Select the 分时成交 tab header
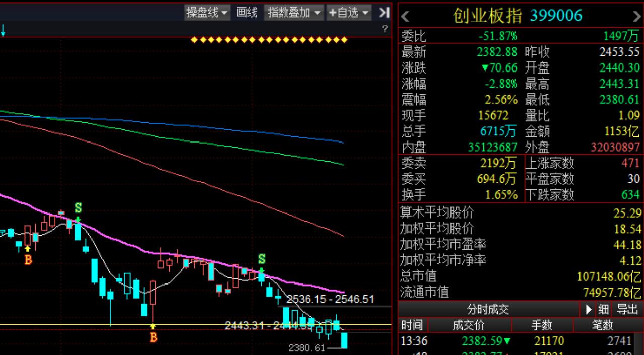The width and height of the screenshot is (644, 355). (x=488, y=309)
